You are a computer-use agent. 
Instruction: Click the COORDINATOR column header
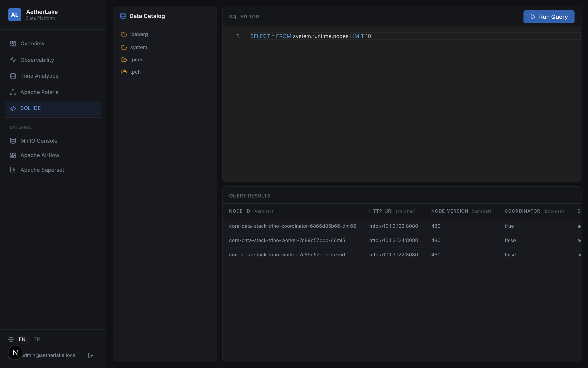pos(534,211)
